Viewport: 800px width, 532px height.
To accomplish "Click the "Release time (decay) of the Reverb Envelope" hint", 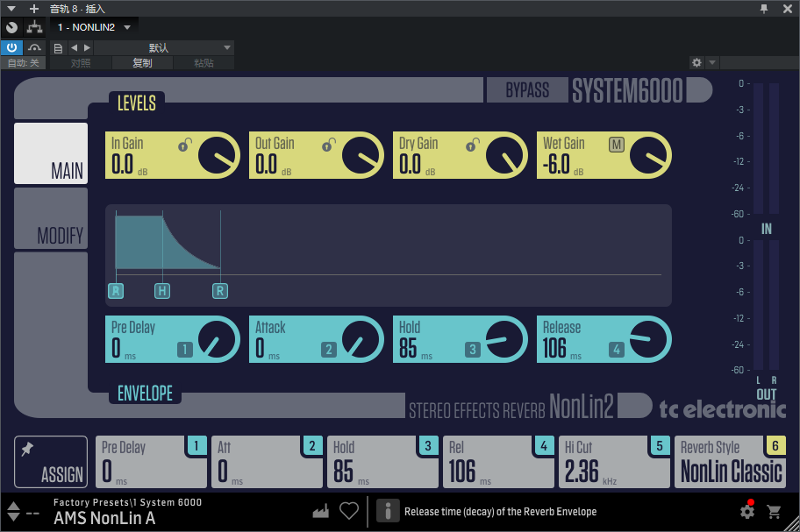I will coord(501,512).
